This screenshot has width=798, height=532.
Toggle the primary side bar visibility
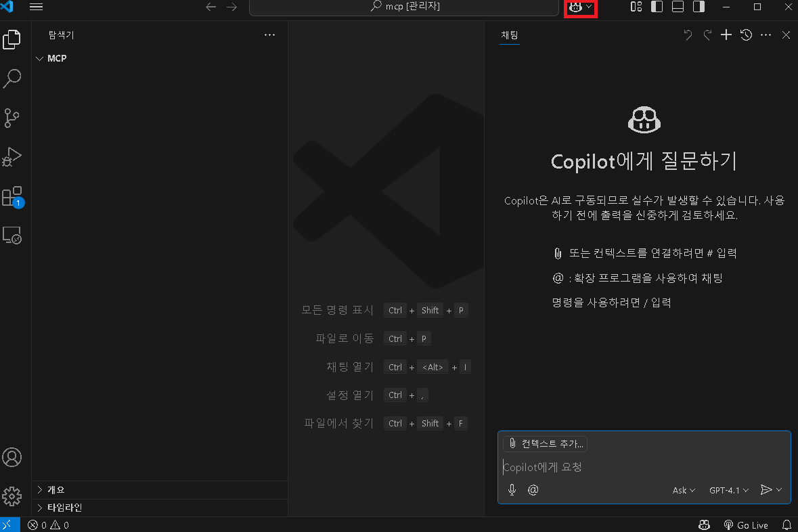coord(657,7)
